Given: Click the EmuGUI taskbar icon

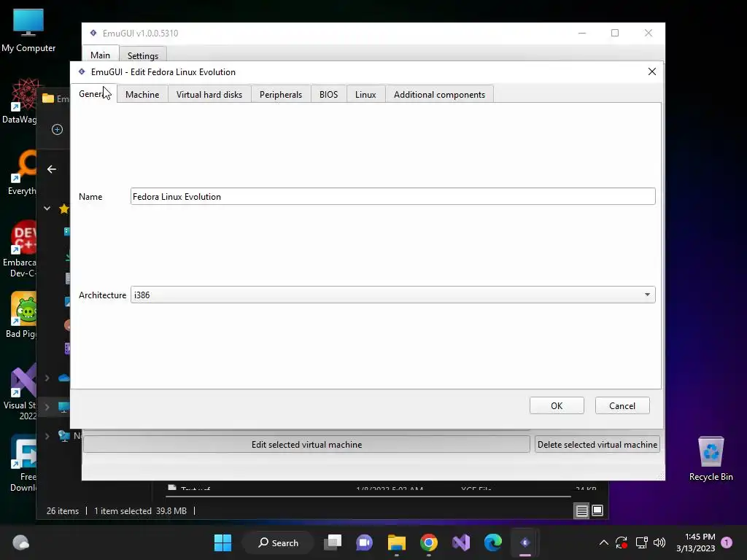Looking at the screenshot, I should click(x=525, y=542).
